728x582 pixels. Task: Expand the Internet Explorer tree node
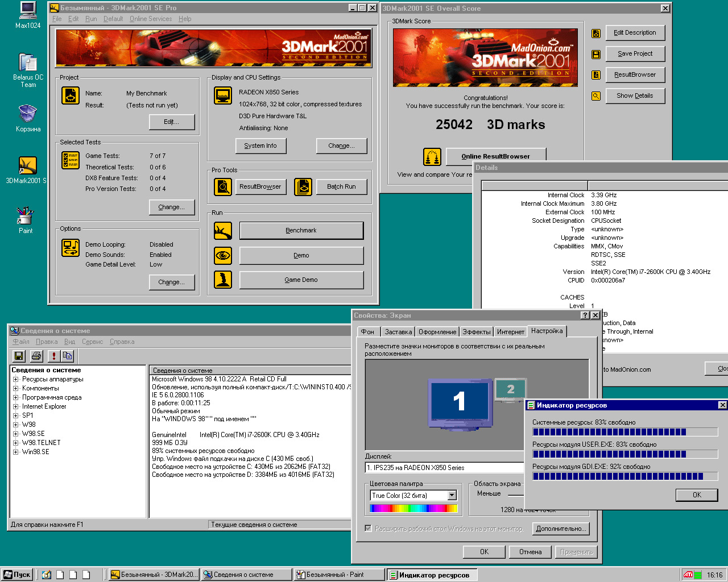pyautogui.click(x=16, y=406)
